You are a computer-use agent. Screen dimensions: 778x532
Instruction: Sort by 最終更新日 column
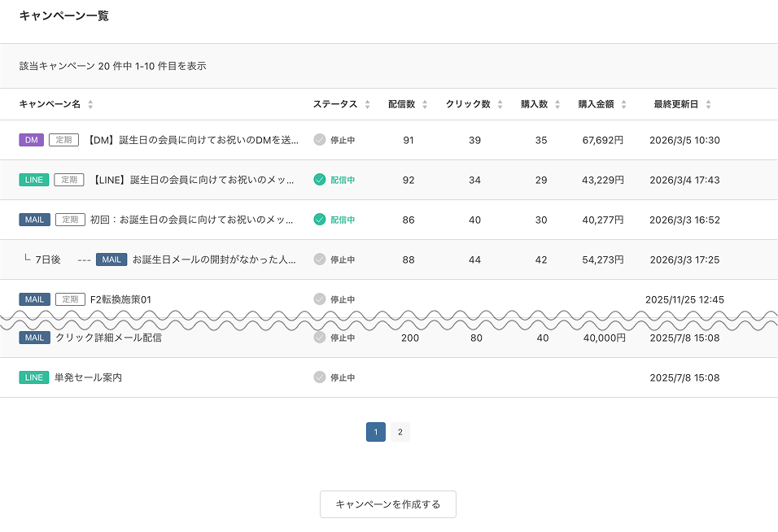pyautogui.click(x=708, y=104)
